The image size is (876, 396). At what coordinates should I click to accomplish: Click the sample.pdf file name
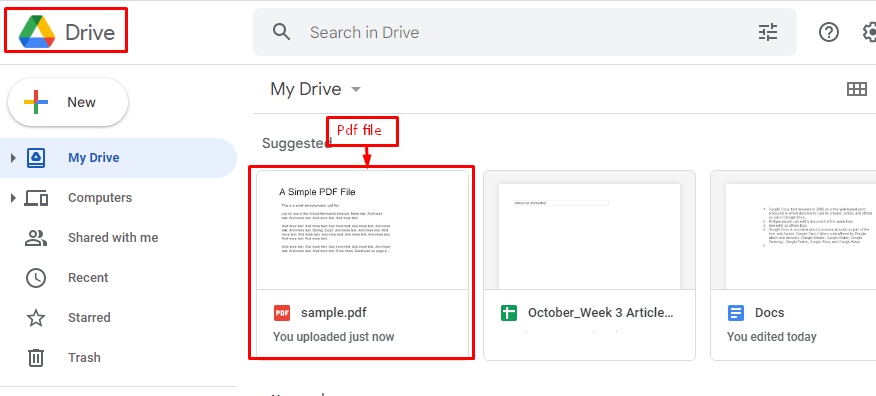click(x=334, y=313)
